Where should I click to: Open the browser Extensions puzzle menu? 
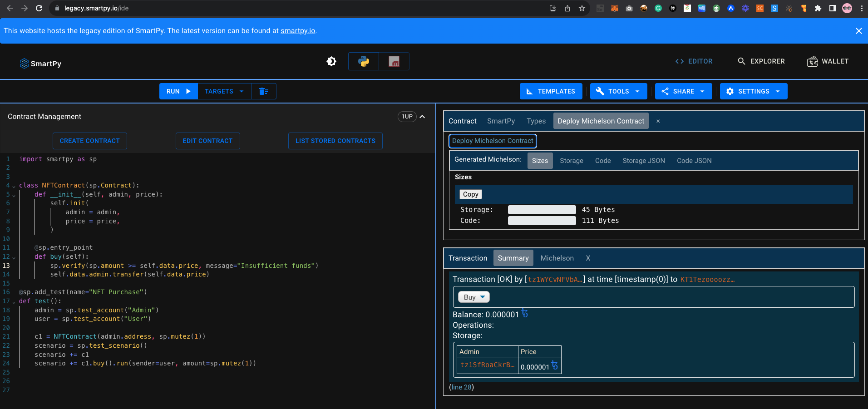(x=818, y=8)
